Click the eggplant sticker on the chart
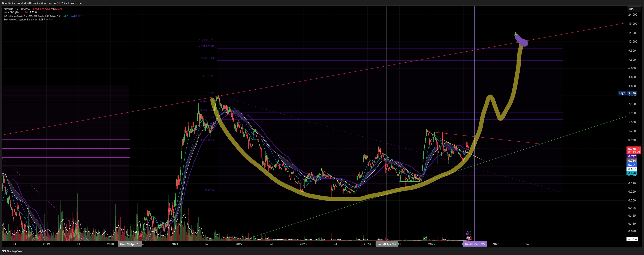Viewport: 644px width, 255px height. (521, 40)
